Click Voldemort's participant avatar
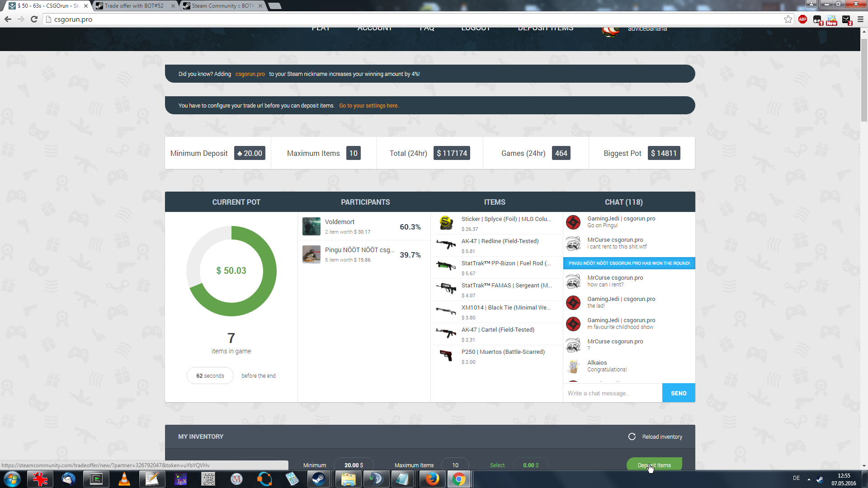868x488 pixels. pyautogui.click(x=311, y=226)
